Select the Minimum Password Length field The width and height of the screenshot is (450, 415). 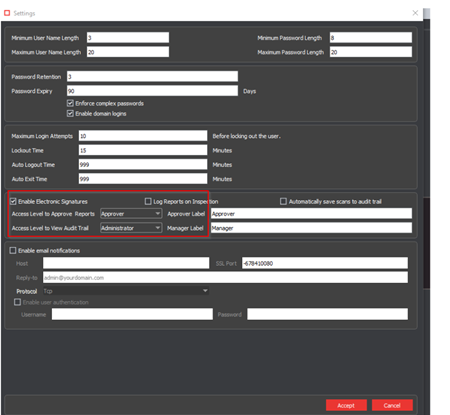coord(371,38)
